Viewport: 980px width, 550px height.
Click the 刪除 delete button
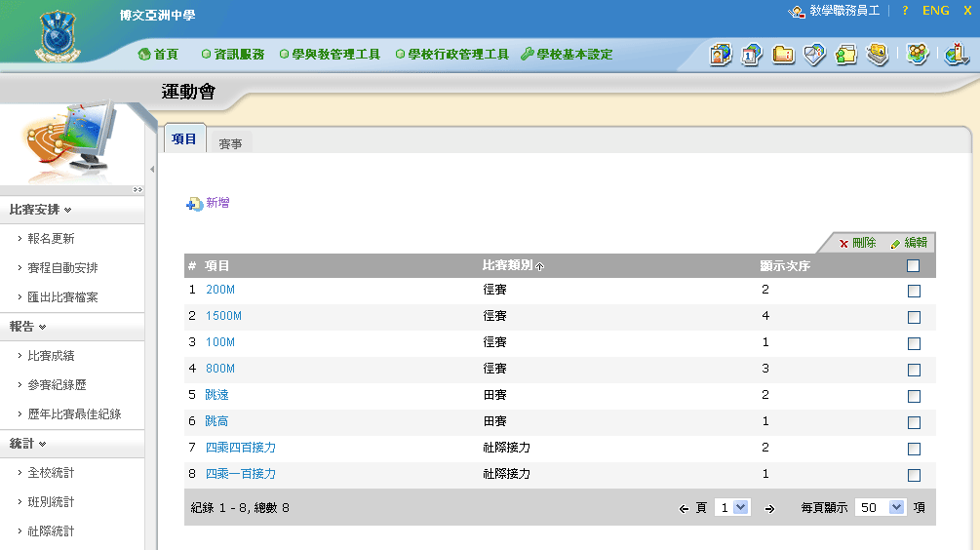point(857,243)
